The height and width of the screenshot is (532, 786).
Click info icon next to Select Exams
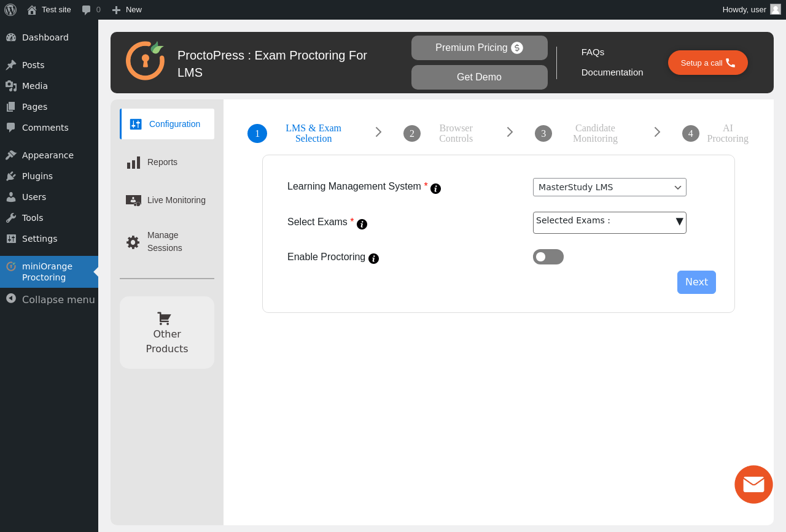(x=362, y=224)
